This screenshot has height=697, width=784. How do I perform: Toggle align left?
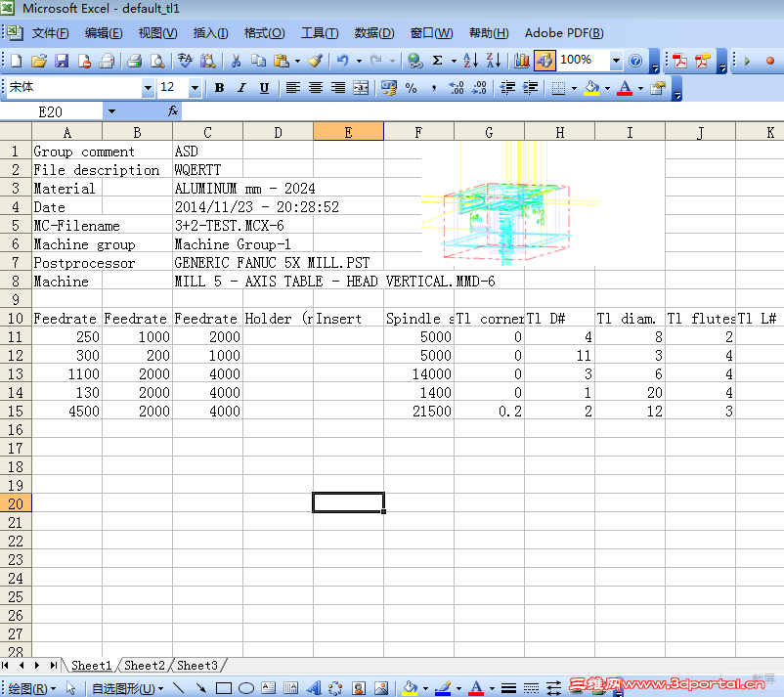(x=293, y=89)
